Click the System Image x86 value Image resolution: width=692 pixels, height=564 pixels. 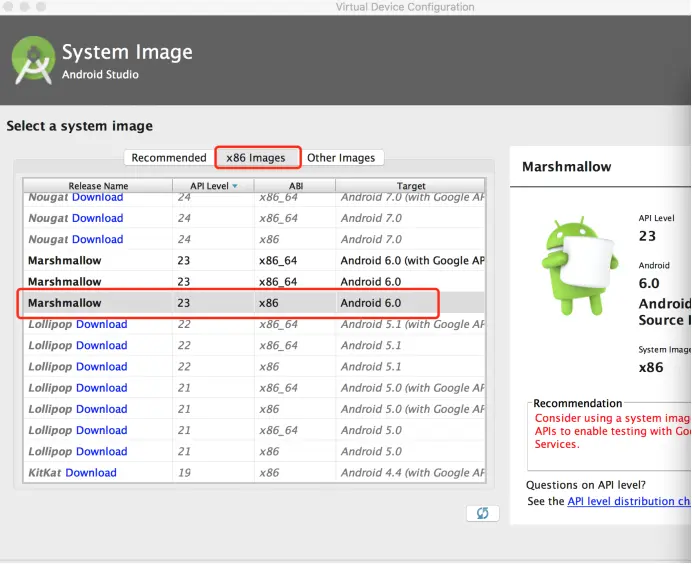pyautogui.click(x=651, y=367)
